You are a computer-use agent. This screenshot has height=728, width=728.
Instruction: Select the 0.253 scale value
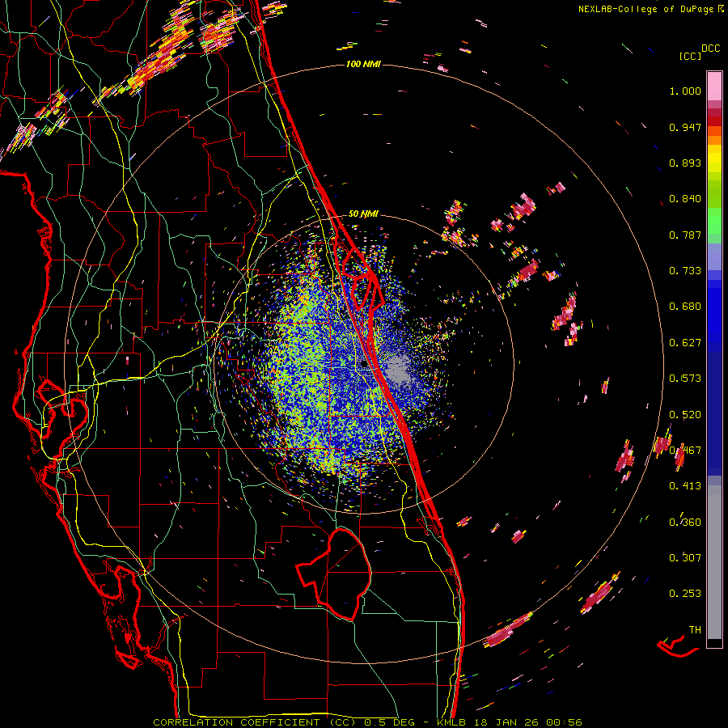[x=685, y=594]
